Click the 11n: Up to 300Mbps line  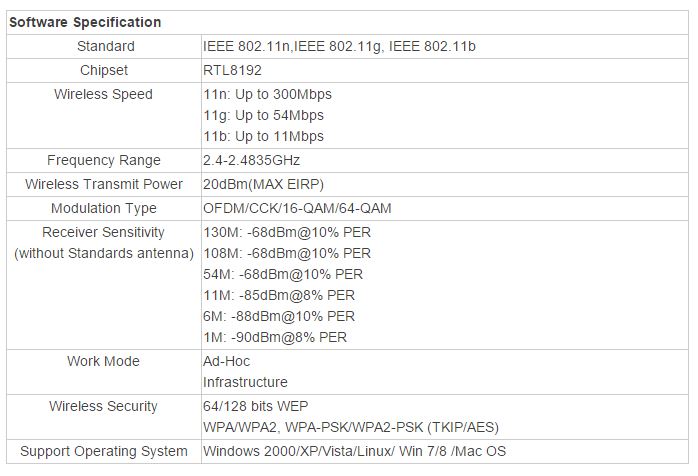point(267,94)
